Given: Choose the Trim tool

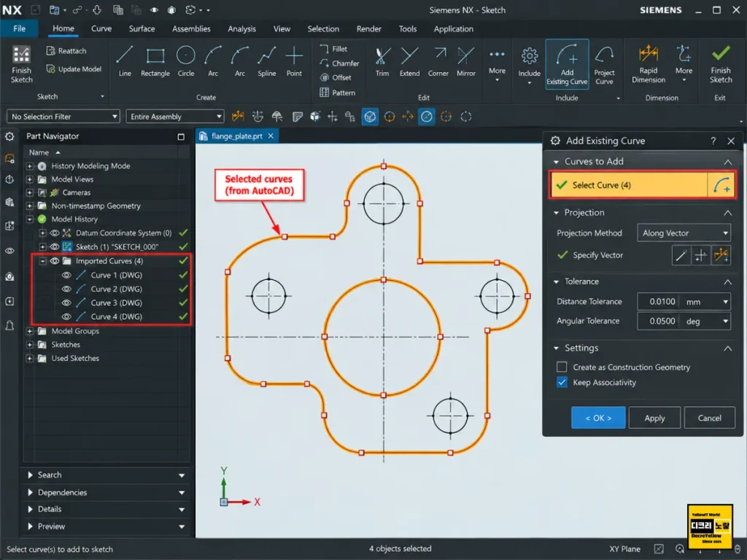Looking at the screenshot, I should tap(382, 61).
